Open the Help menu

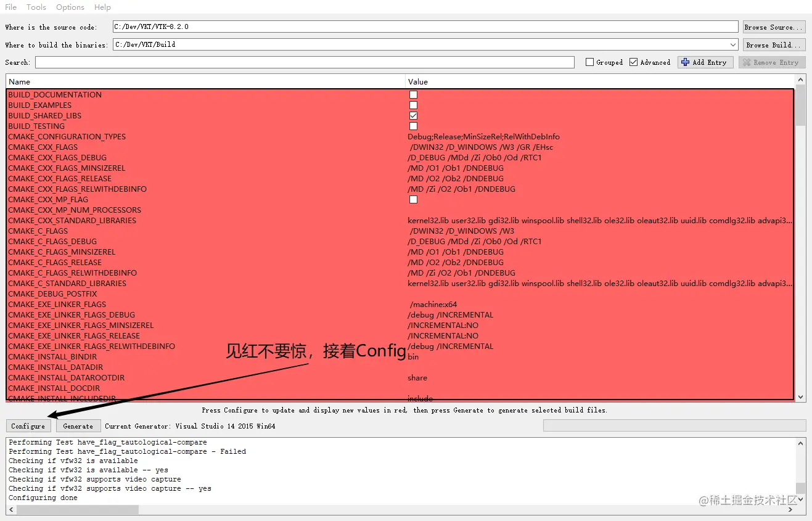102,7
